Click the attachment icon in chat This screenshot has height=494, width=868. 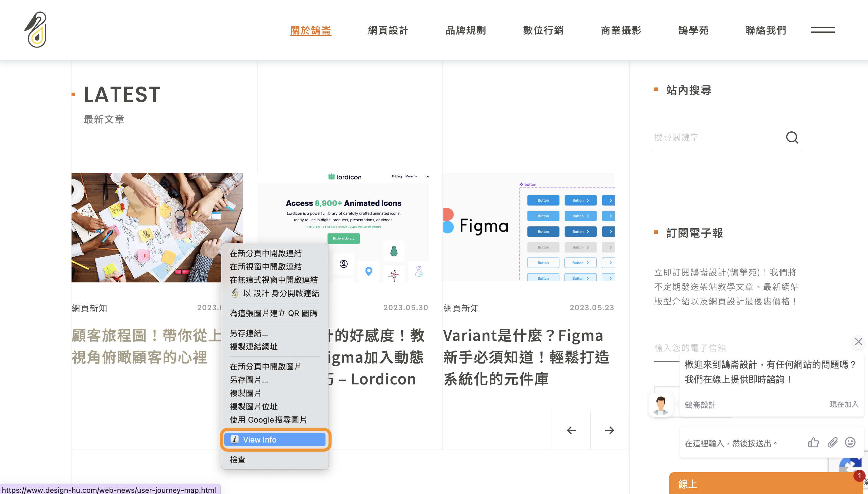pos(832,442)
